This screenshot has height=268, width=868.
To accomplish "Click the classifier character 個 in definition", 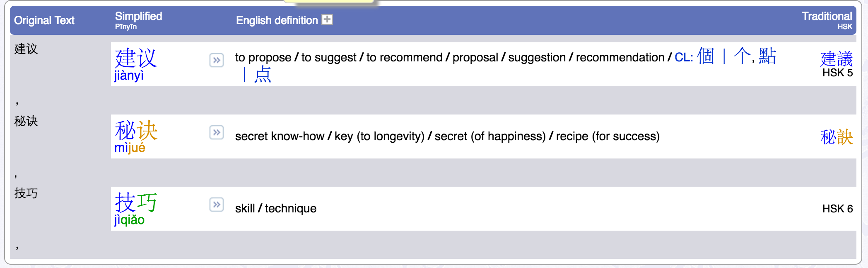I will click(706, 56).
